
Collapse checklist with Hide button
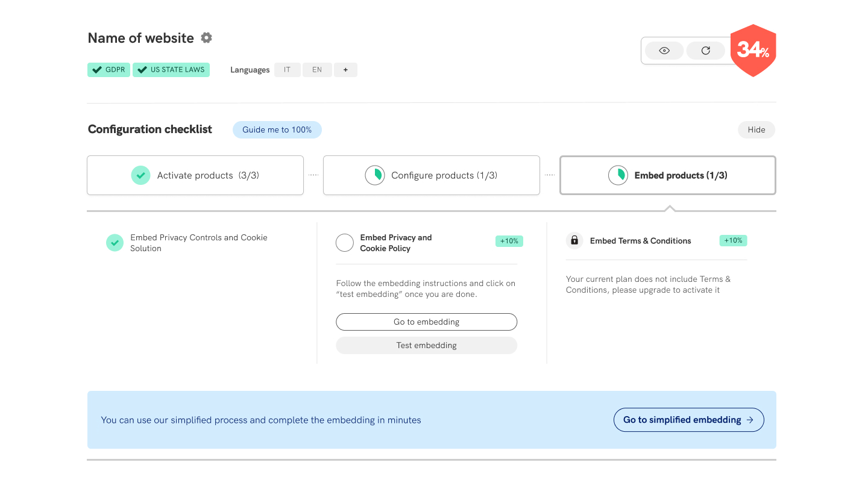click(x=756, y=129)
